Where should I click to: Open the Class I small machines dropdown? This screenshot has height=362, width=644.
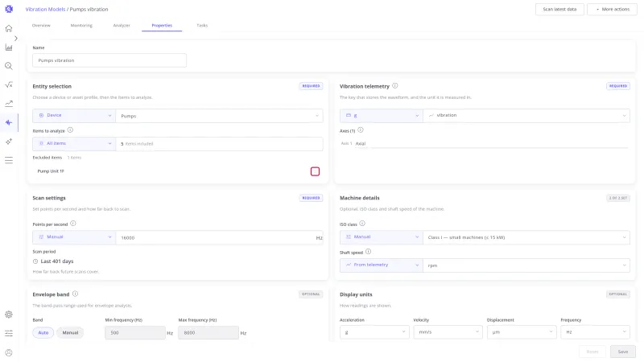tap(526, 237)
